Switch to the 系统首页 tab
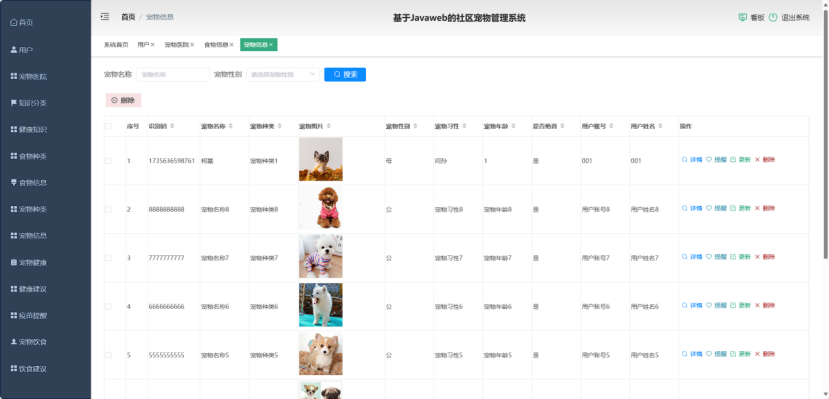Viewport: 829px width, 399px height. [x=116, y=45]
